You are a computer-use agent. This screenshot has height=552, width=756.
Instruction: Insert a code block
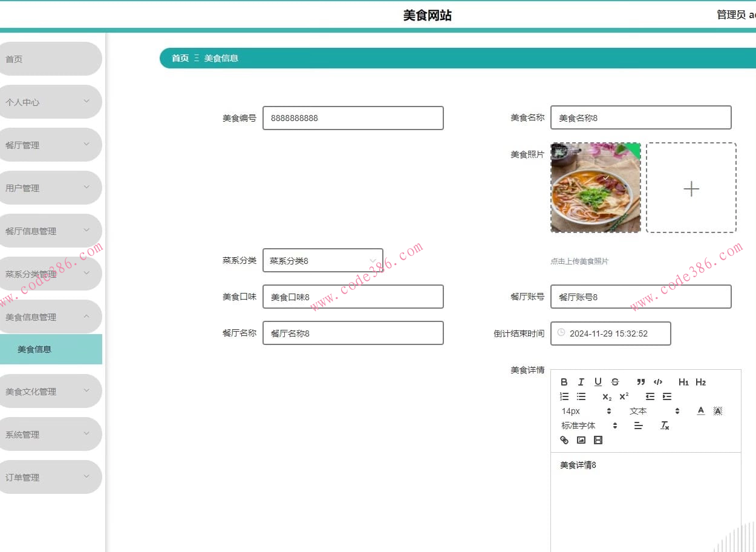tap(658, 382)
